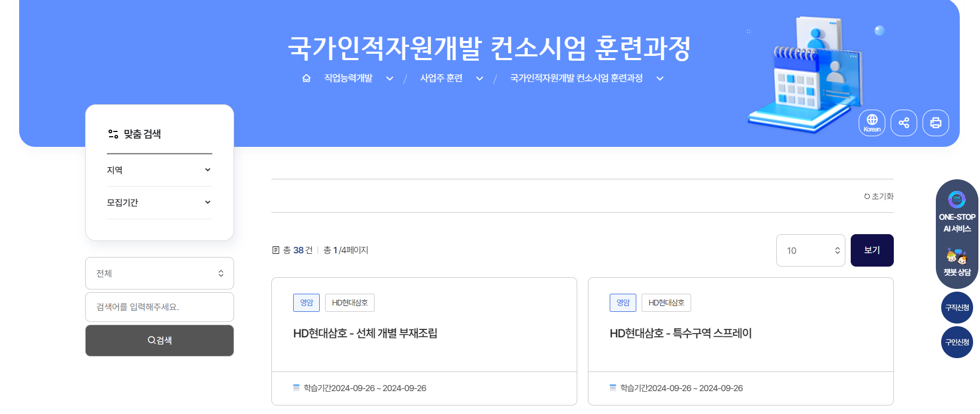
Task: Click the home icon in breadcrumb
Action: pyautogui.click(x=306, y=78)
